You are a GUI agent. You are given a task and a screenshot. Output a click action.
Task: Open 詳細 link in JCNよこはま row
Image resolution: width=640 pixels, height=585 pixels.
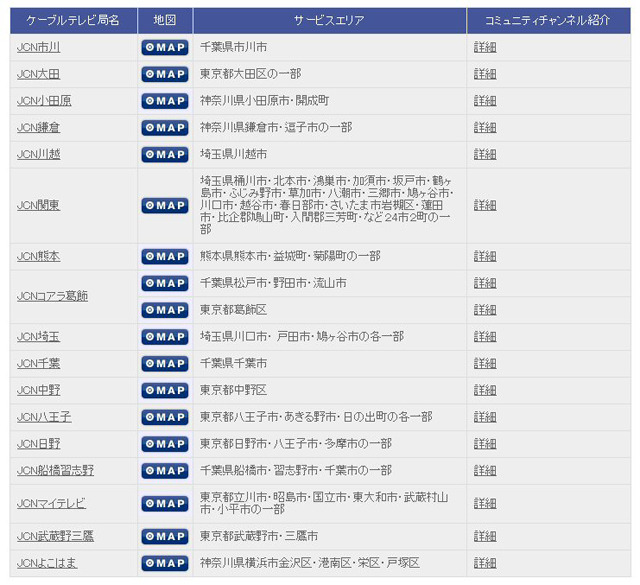coord(485,563)
